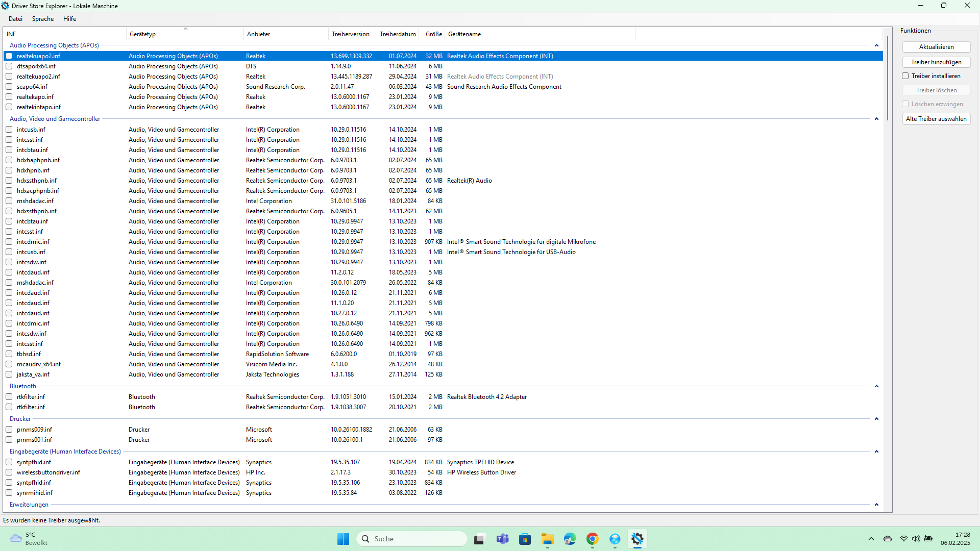Check the box for jaksta_va.inf
This screenshot has height=551, width=980.
point(9,374)
